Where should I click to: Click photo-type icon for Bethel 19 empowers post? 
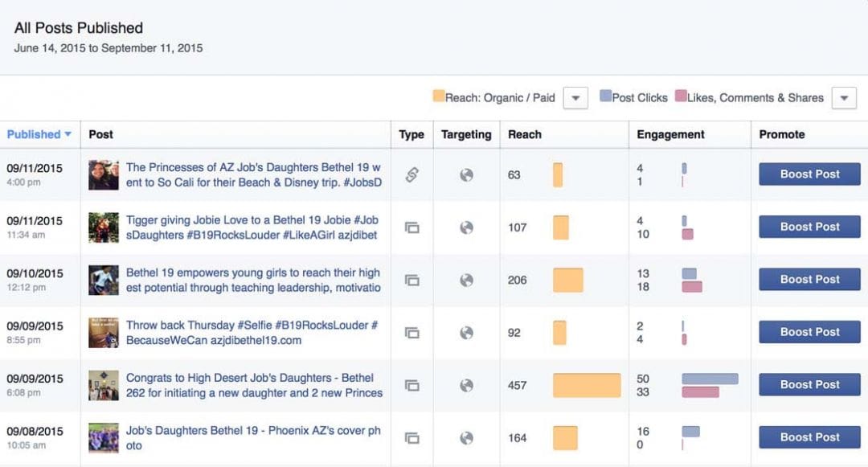[411, 281]
